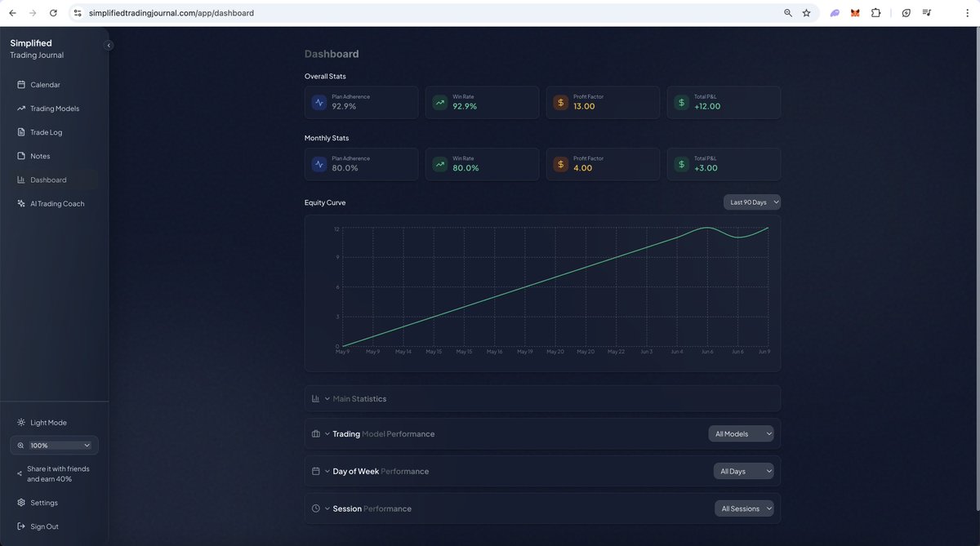Open Notes from the sidebar
The width and height of the screenshot is (980, 546).
click(x=54, y=156)
